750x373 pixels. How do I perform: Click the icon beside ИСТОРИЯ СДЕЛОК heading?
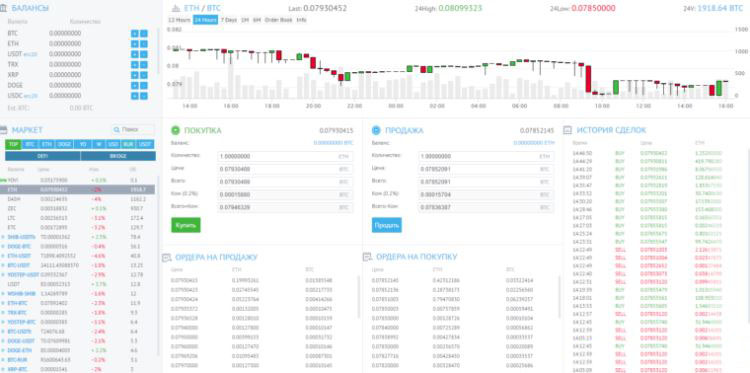[568, 130]
